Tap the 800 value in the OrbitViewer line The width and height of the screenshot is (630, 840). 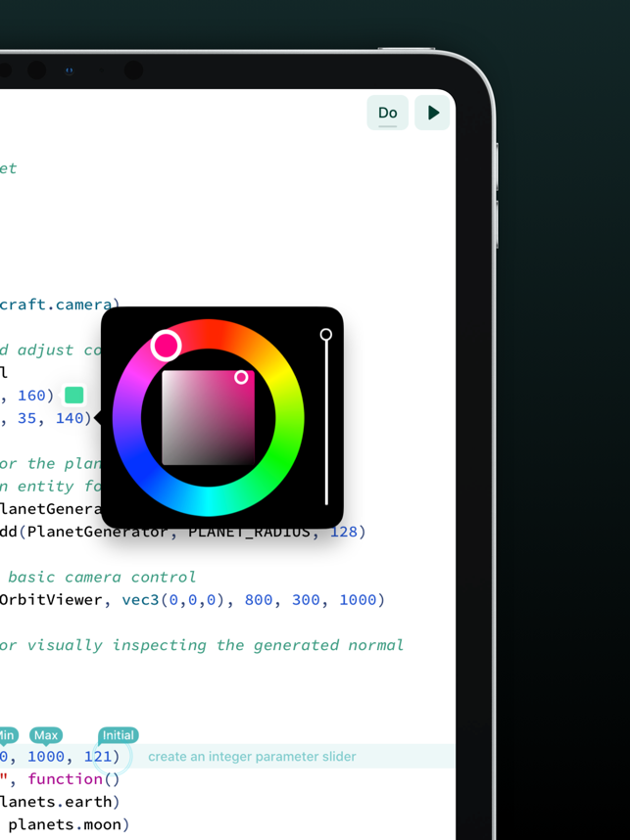[259, 600]
